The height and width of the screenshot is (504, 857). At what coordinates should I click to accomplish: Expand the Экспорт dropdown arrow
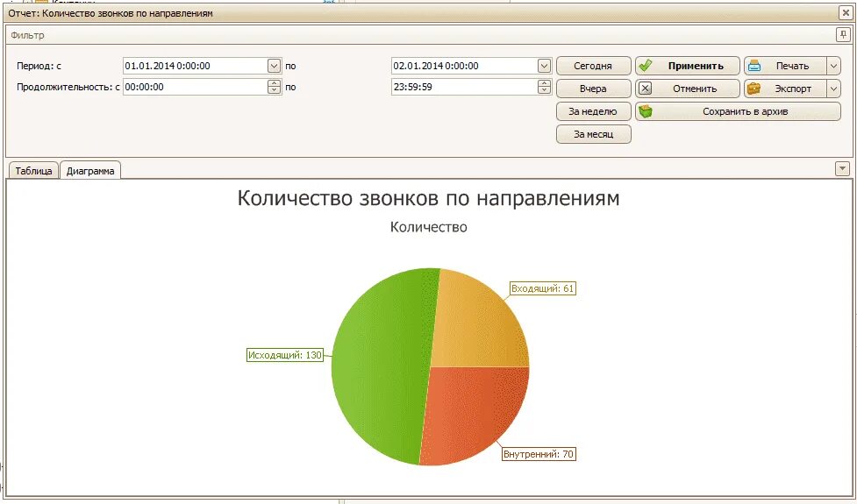(x=833, y=89)
